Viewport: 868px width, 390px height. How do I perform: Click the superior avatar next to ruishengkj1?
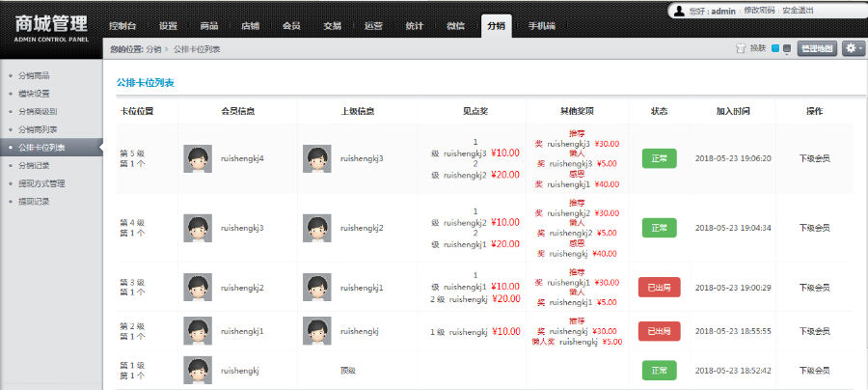pos(317,287)
